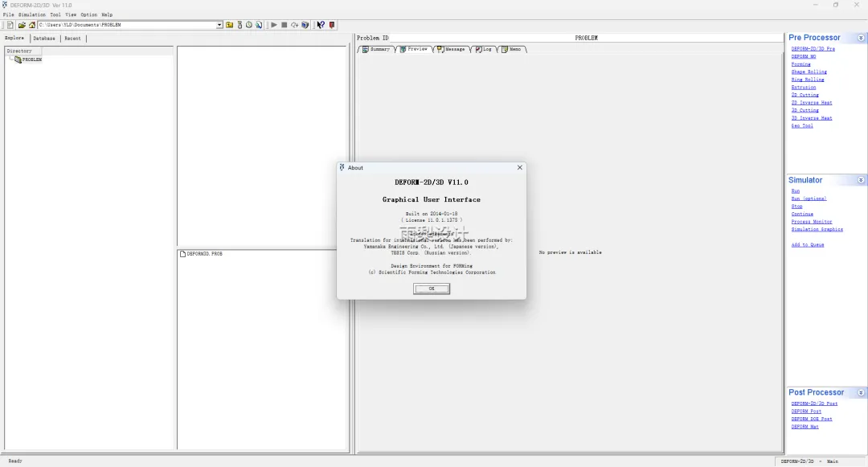Viewport: 868px width, 467px height.
Task: Collapse the Post Processor panel chevron
Action: [x=861, y=392]
